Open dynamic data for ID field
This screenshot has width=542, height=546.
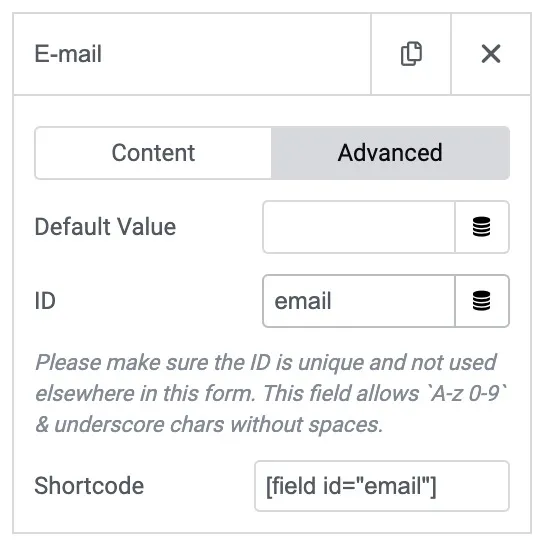click(482, 301)
